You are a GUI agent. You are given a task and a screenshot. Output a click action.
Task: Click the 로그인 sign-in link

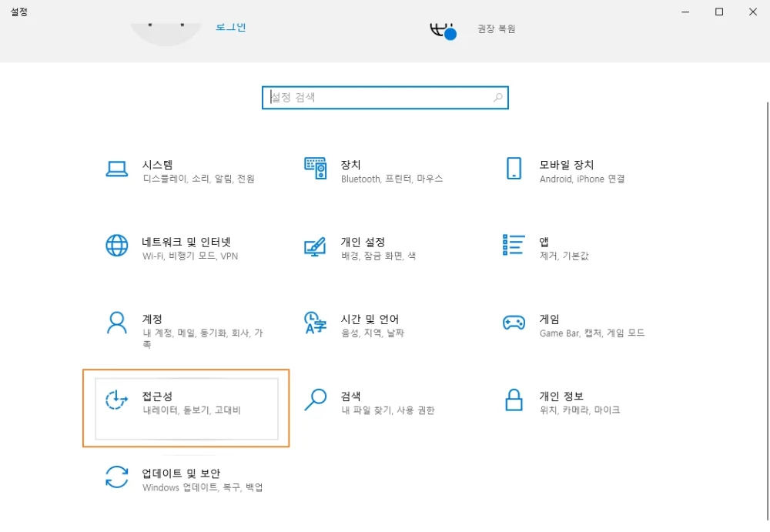(x=229, y=26)
